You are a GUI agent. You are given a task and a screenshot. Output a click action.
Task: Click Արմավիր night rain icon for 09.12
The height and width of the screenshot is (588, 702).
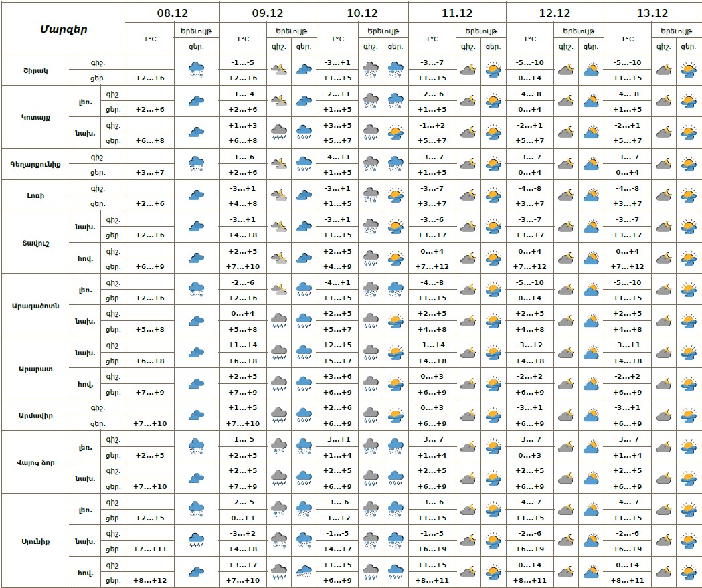(279, 415)
